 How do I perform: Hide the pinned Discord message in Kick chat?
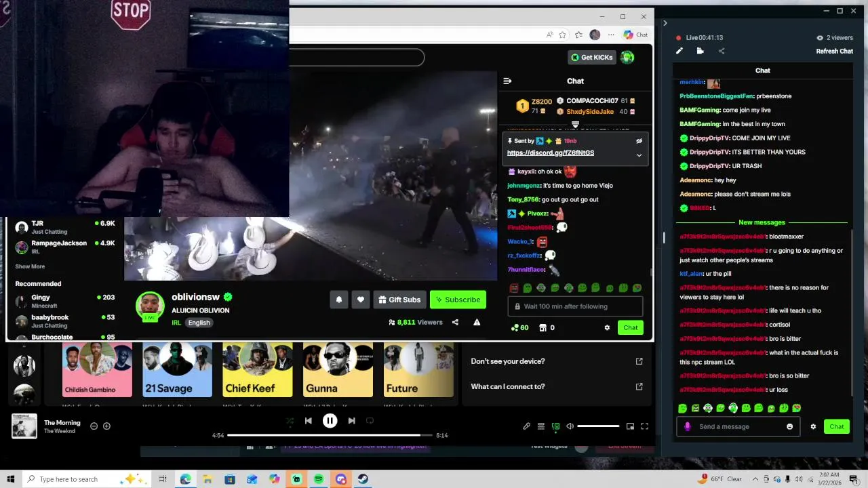[639, 141]
